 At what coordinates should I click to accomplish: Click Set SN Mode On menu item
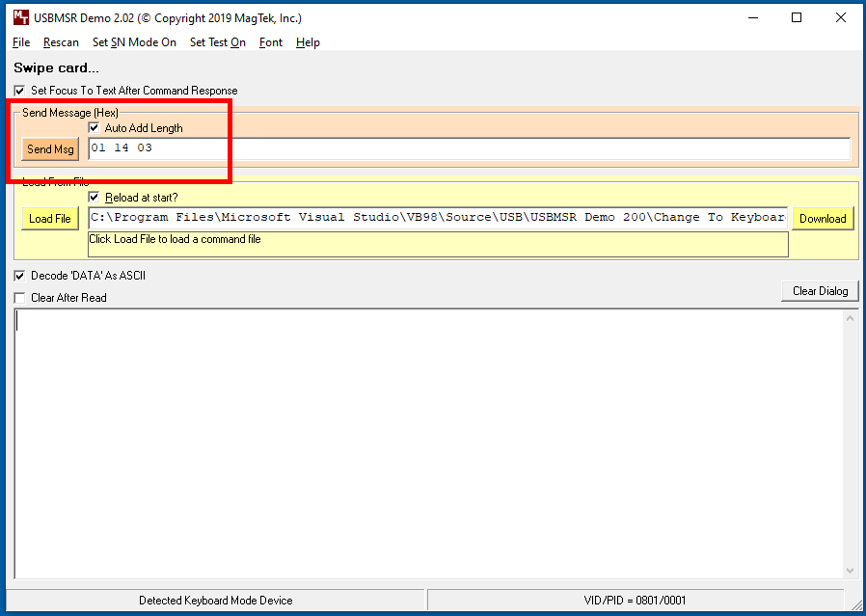coord(134,42)
